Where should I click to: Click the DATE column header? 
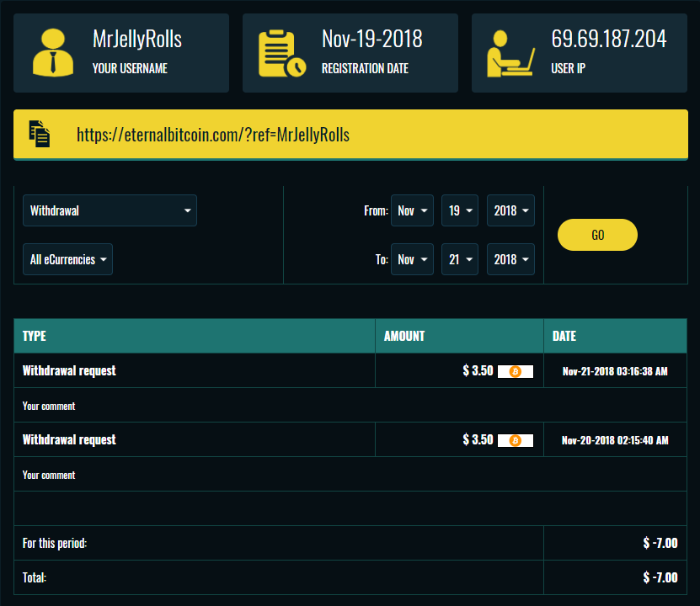(564, 336)
